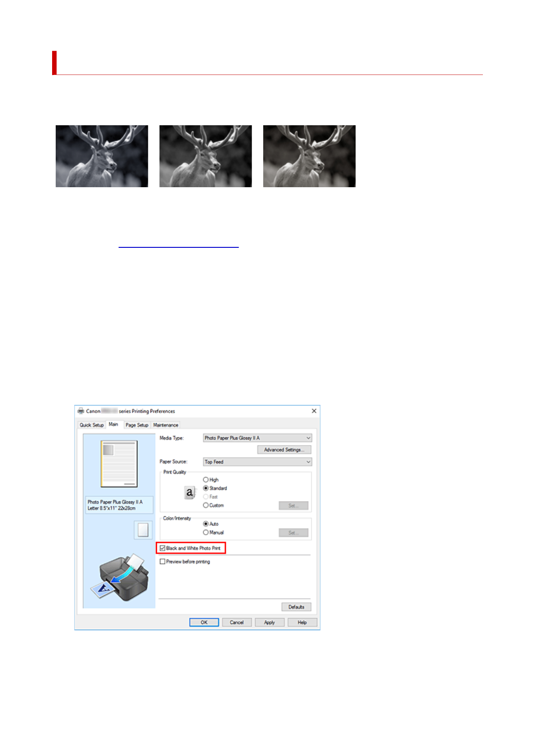Click the first deer sample photo
Viewport: 535px width, 756px height.
(102, 156)
